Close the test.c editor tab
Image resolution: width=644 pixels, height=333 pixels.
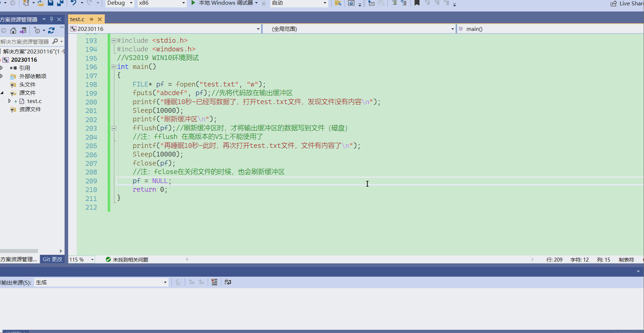click(x=100, y=19)
